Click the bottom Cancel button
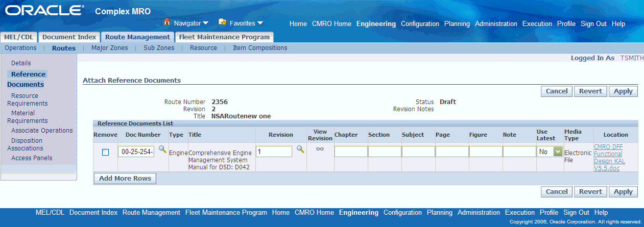644x227 pixels. pos(557,192)
